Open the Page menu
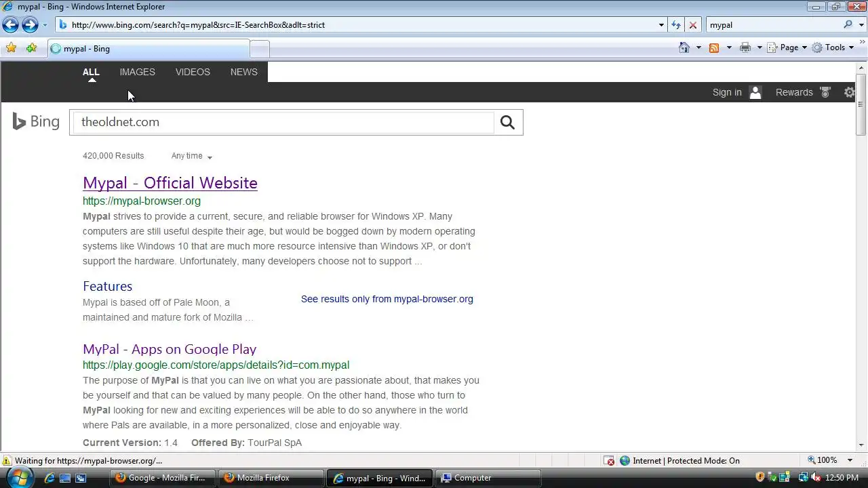 (x=787, y=47)
